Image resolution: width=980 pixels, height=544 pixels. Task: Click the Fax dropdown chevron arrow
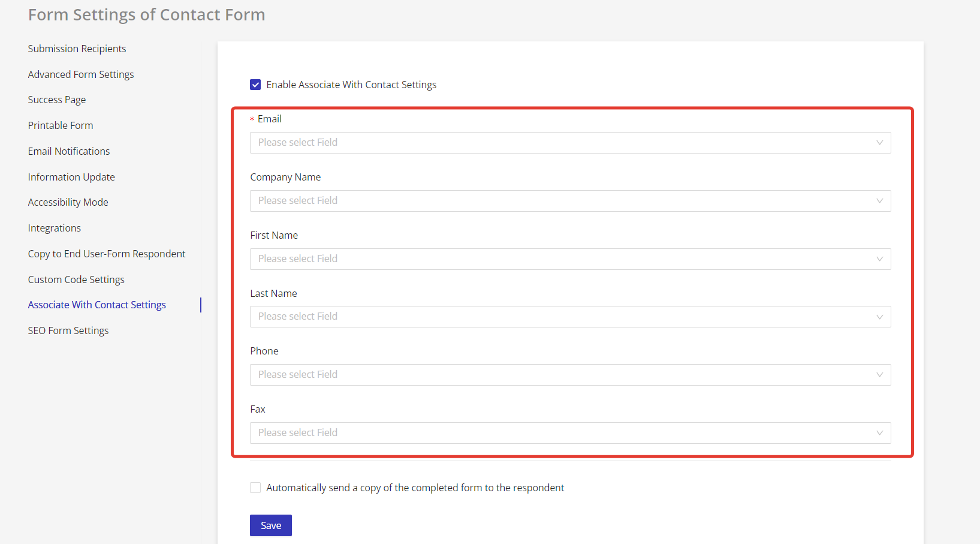[879, 433]
